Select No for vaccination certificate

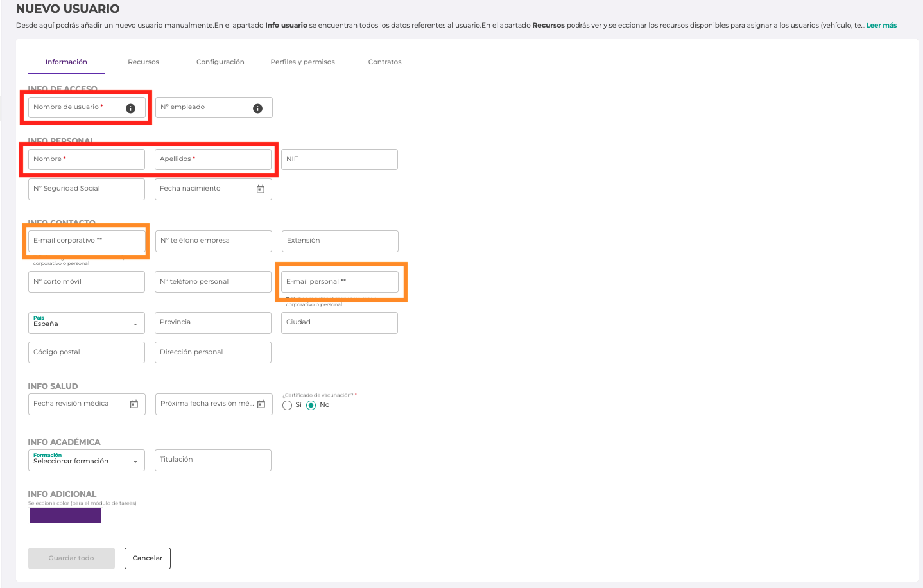[x=311, y=406]
